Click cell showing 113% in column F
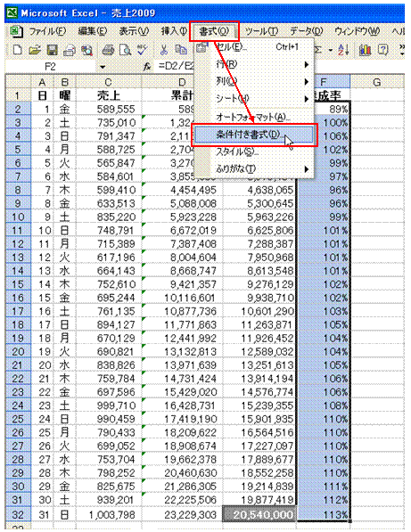This screenshot has height=532, width=411. point(324,514)
